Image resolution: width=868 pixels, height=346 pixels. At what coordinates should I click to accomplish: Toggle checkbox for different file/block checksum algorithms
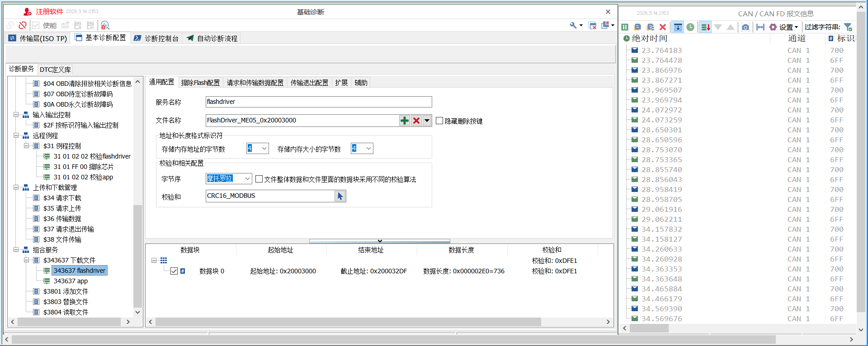(x=259, y=179)
